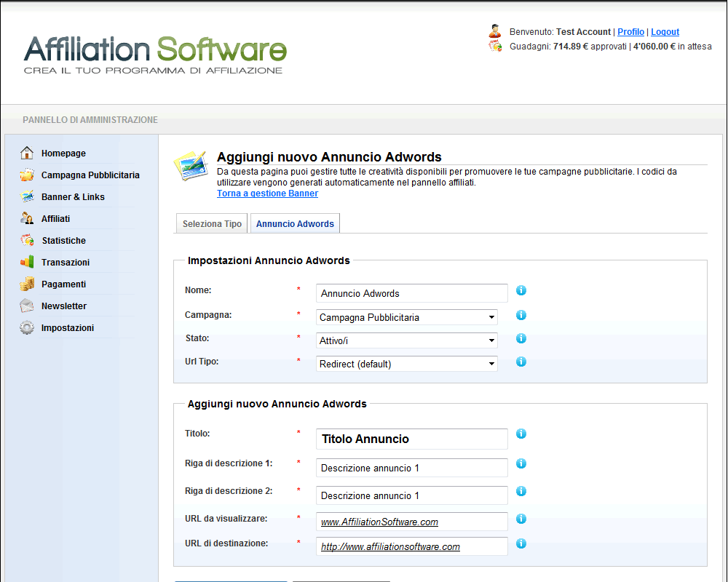
Task: Click the Test Account name text
Action: pos(583,31)
